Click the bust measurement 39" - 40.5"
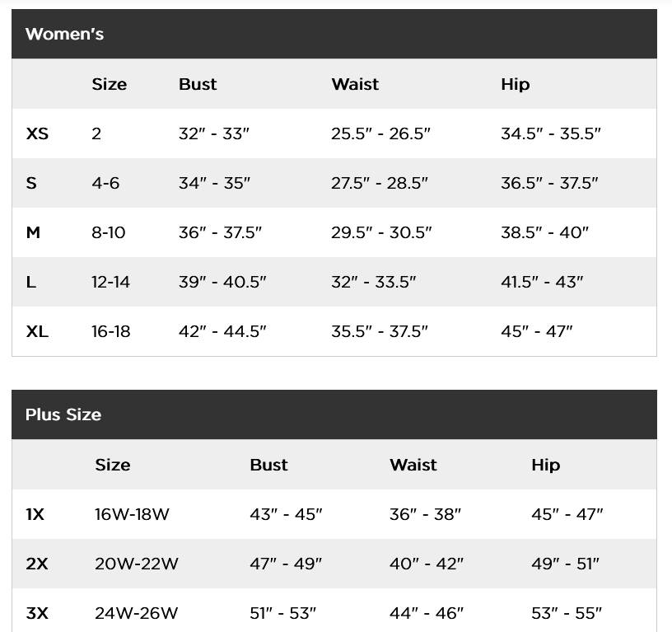Image resolution: width=672 pixels, height=632 pixels. tap(222, 282)
